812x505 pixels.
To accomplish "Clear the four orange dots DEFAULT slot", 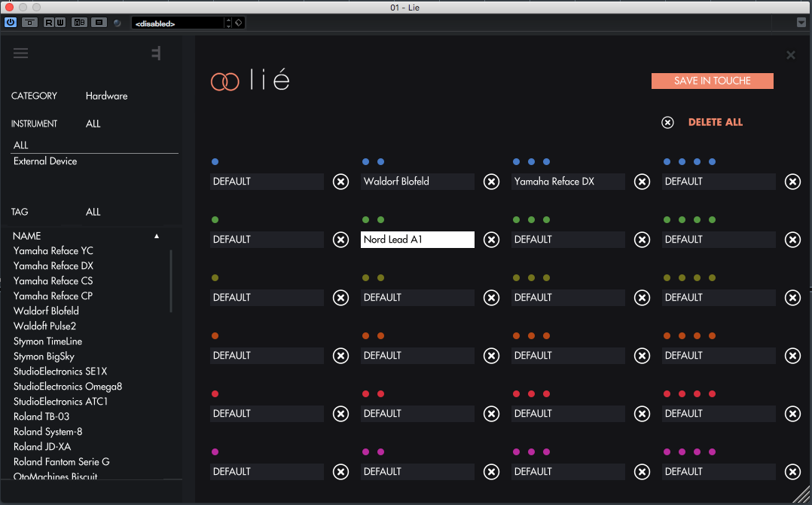I will (x=793, y=356).
